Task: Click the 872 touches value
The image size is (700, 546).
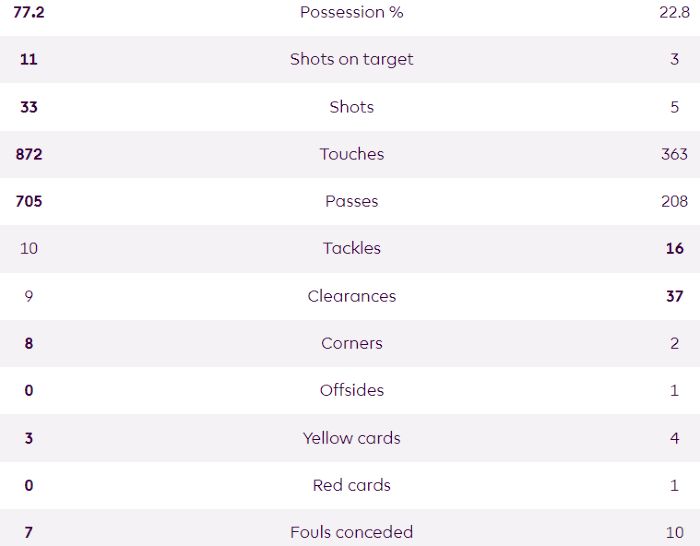Action: [28, 154]
